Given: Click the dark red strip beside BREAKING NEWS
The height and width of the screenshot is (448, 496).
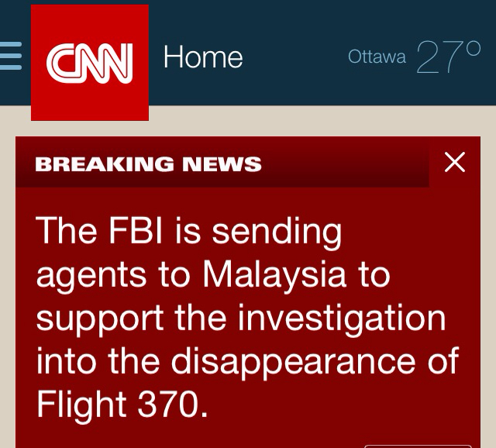Looking at the screenshot, I should 349,164.
